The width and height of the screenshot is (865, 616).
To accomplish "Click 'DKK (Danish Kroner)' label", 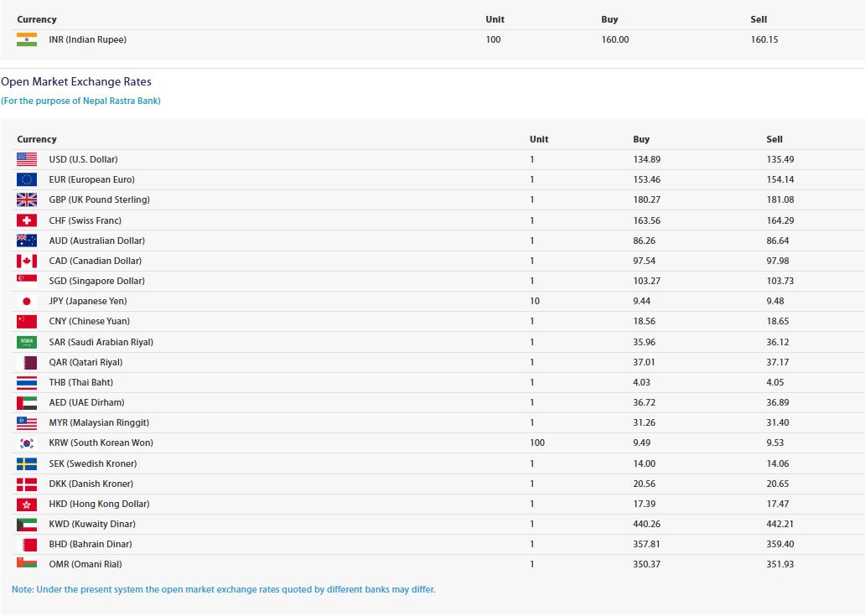I will (91, 484).
